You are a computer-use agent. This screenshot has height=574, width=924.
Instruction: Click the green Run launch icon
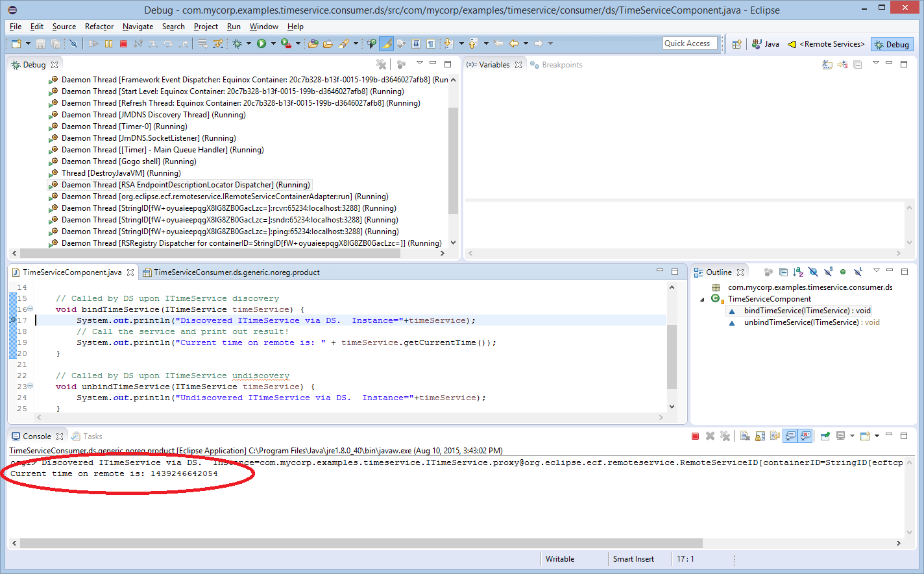261,43
